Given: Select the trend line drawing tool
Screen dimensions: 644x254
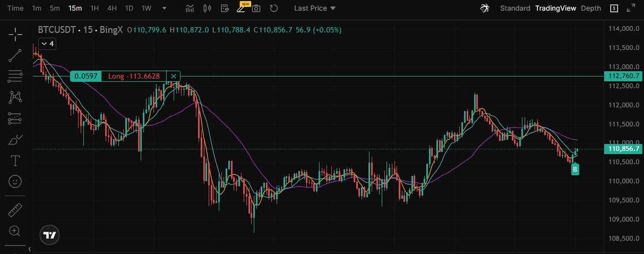Looking at the screenshot, I should coord(15,56).
